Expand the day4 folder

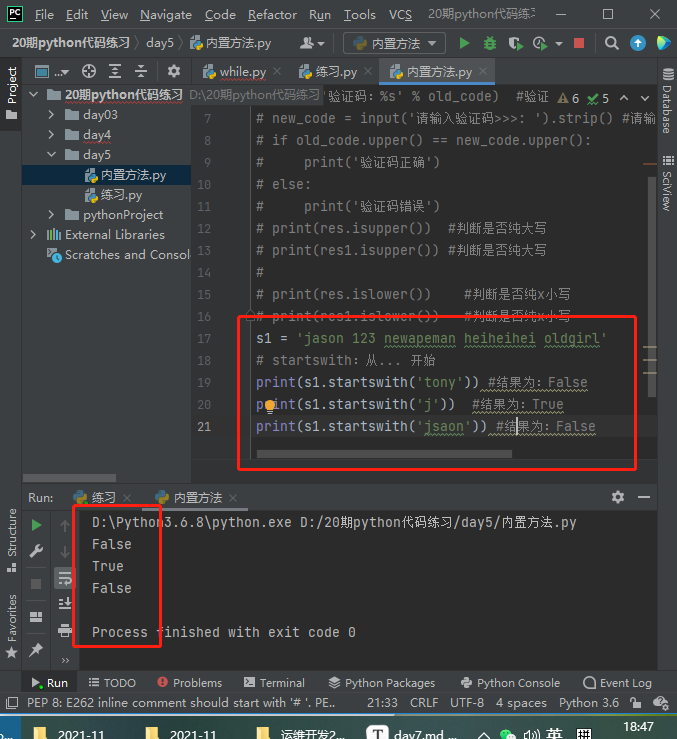click(x=51, y=135)
